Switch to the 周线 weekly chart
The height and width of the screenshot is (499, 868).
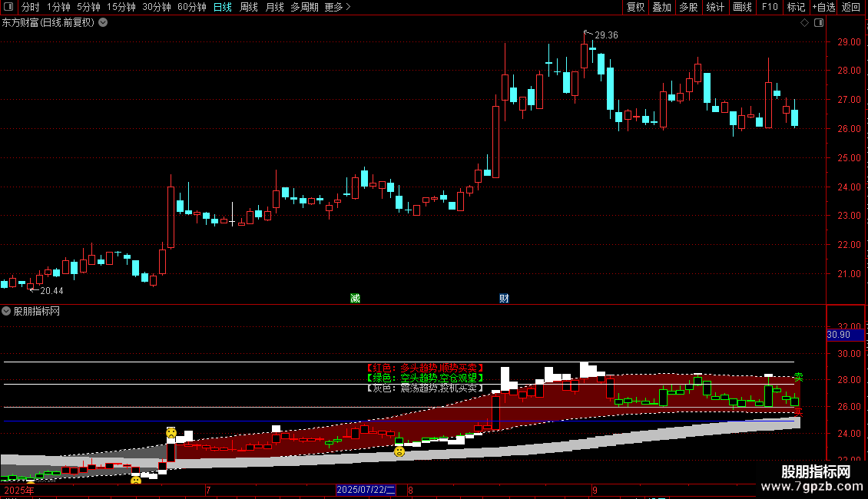249,7
